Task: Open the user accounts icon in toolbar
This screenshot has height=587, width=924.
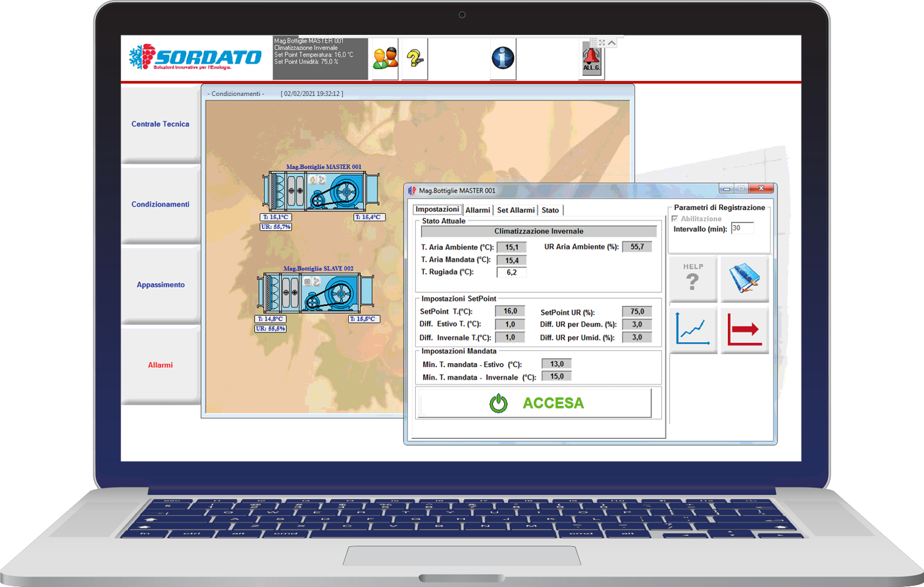Action: [x=385, y=59]
